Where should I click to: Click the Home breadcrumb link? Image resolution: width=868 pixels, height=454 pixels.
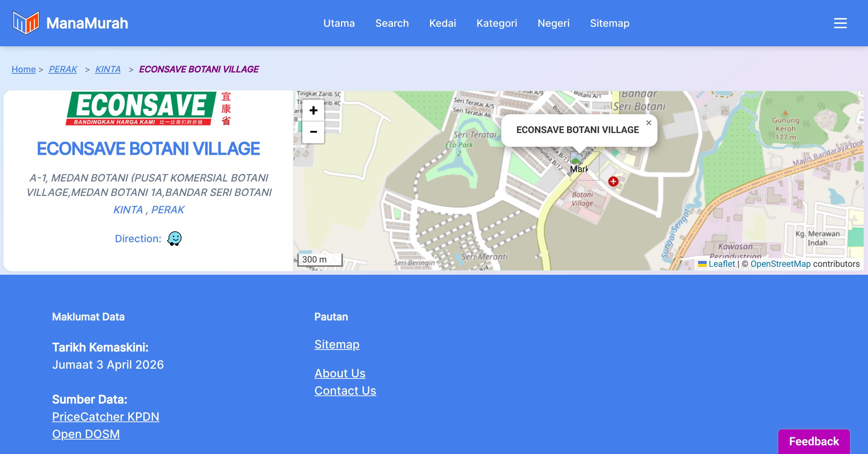point(24,69)
